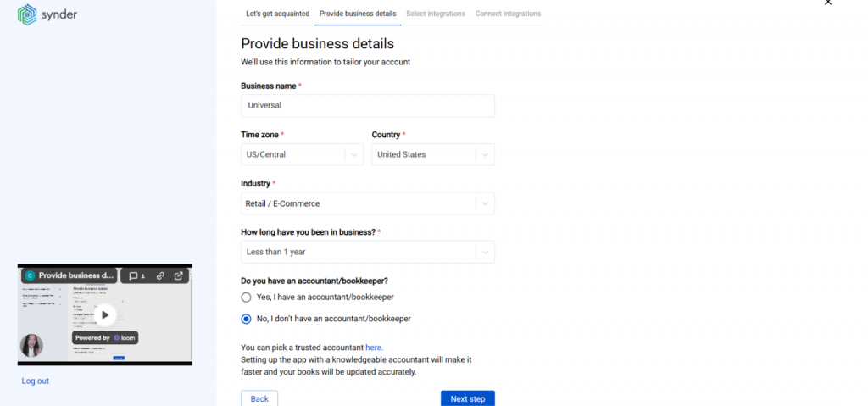Click the video author's C avatar icon
The image size is (868, 406).
point(30,275)
